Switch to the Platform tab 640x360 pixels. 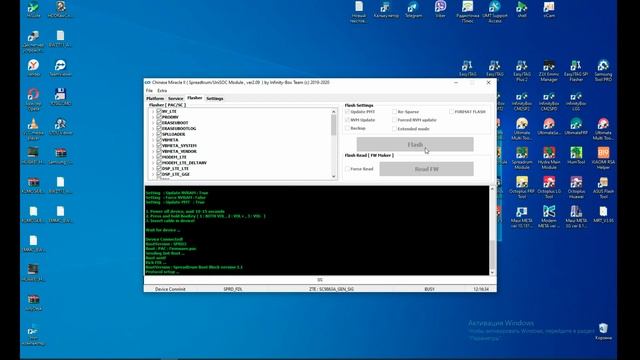click(155, 98)
